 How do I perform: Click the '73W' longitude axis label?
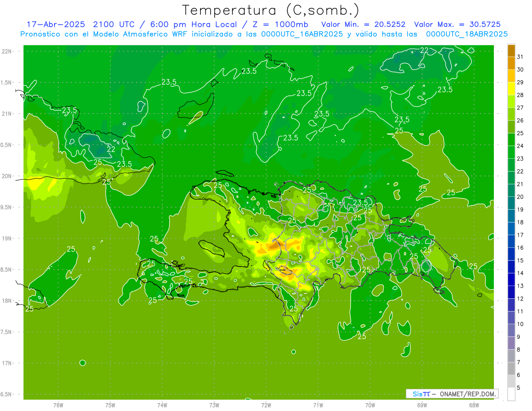point(214,405)
